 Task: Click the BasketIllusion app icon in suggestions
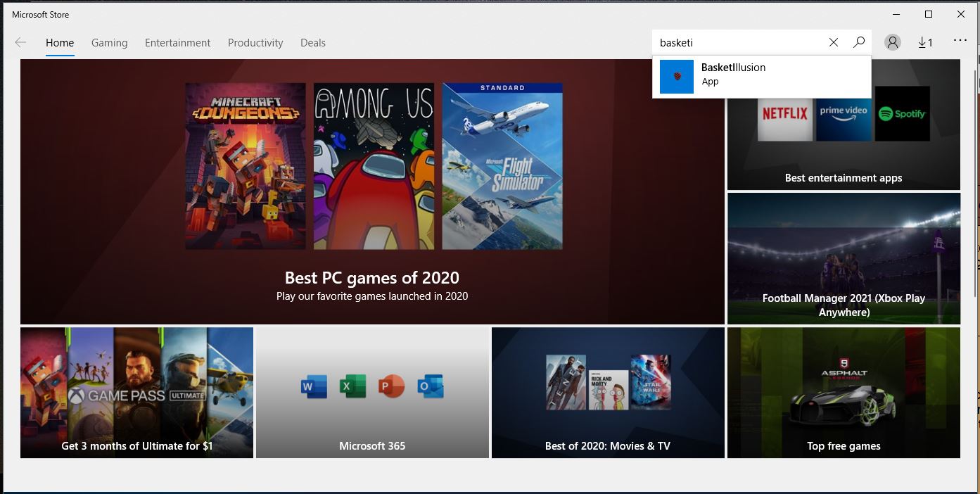[677, 76]
